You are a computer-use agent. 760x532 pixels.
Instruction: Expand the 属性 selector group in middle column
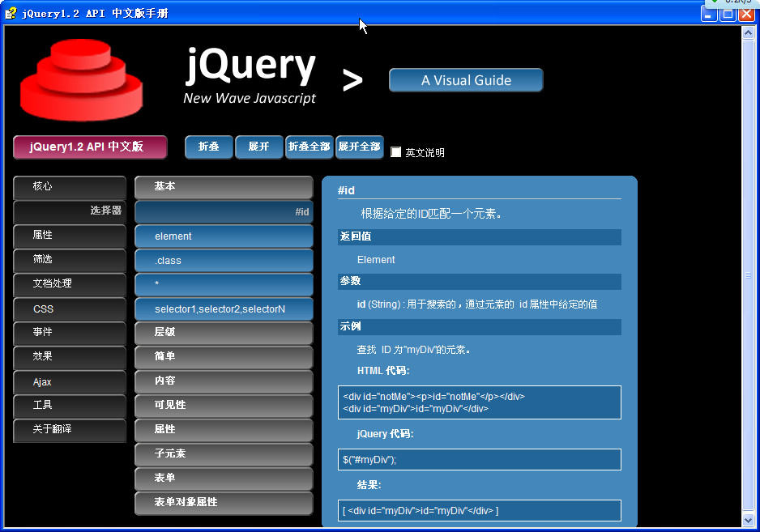pyautogui.click(x=224, y=430)
